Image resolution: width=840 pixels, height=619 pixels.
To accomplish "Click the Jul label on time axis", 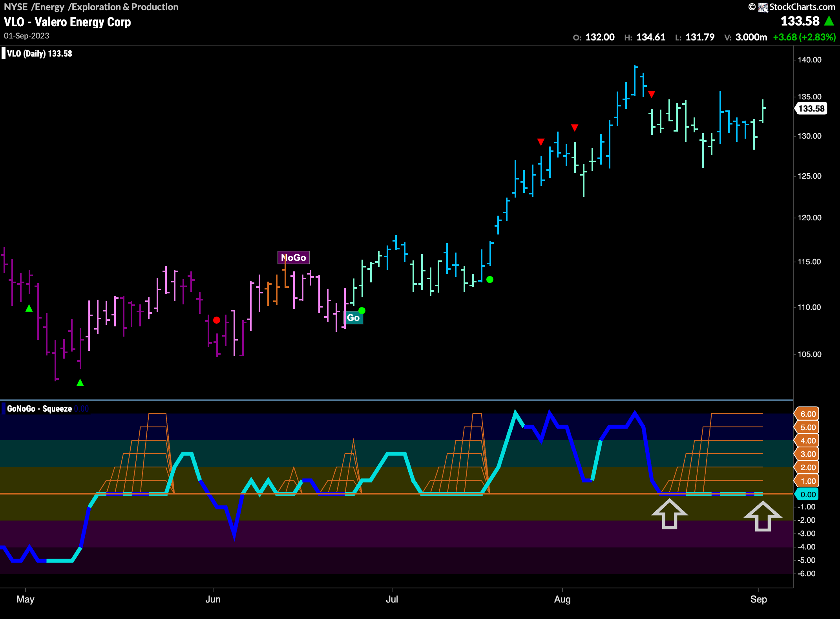I will [392, 599].
